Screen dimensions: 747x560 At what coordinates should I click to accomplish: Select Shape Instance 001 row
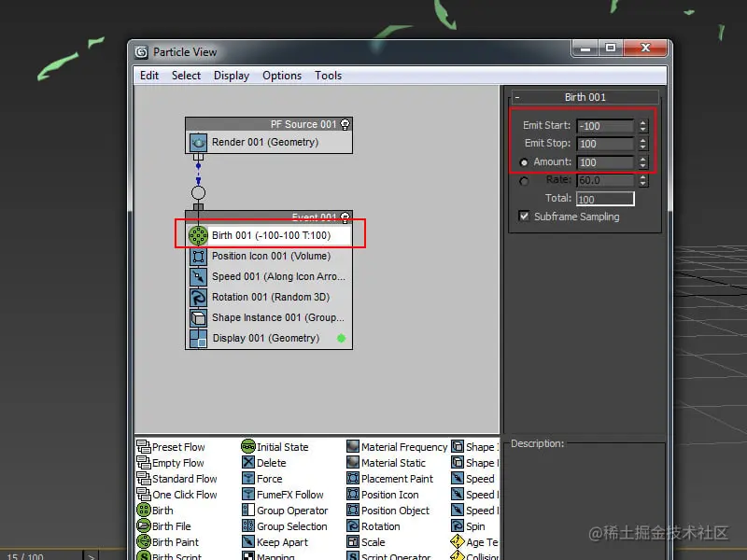(270, 317)
